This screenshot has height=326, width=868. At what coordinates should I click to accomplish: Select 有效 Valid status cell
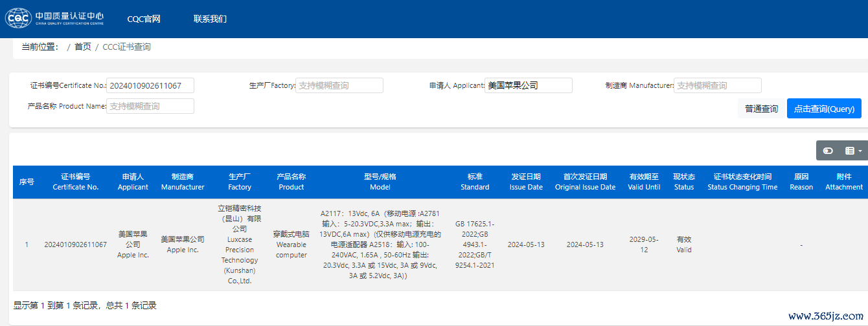coord(684,244)
